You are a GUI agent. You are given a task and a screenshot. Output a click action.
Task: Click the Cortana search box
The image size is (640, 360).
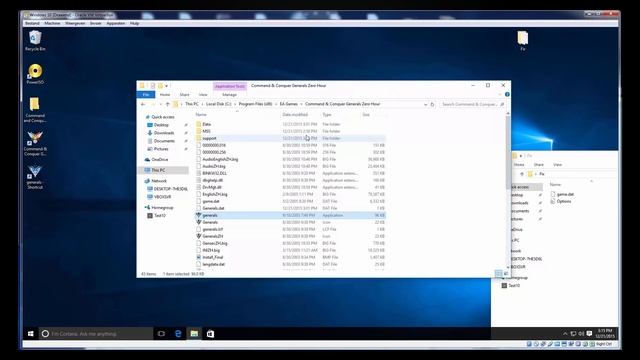coord(96,333)
